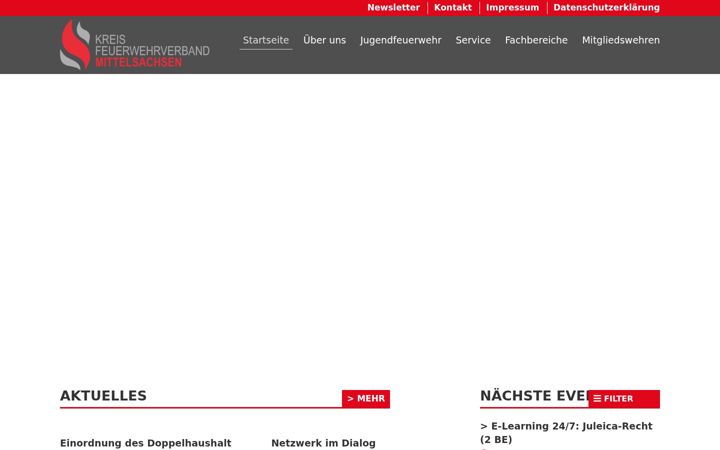Open the Über uns menu
Image resolution: width=720 pixels, height=450 pixels.
coord(324,40)
